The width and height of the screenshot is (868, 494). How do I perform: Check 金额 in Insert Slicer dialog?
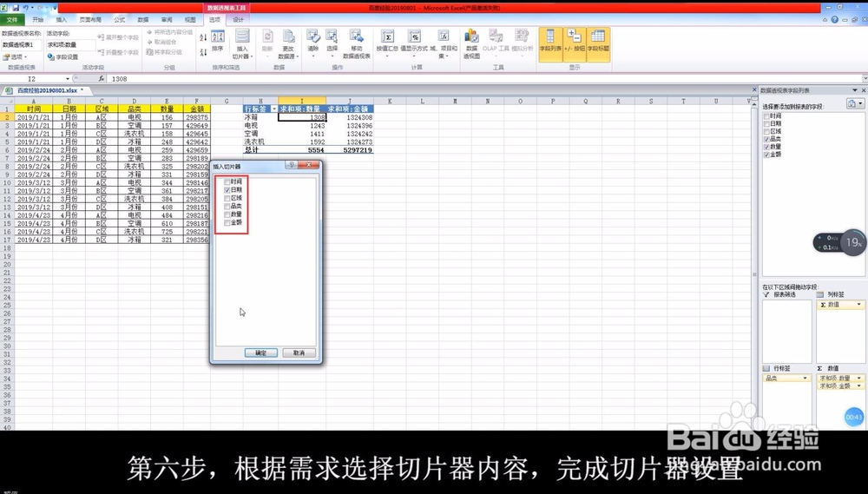[227, 222]
